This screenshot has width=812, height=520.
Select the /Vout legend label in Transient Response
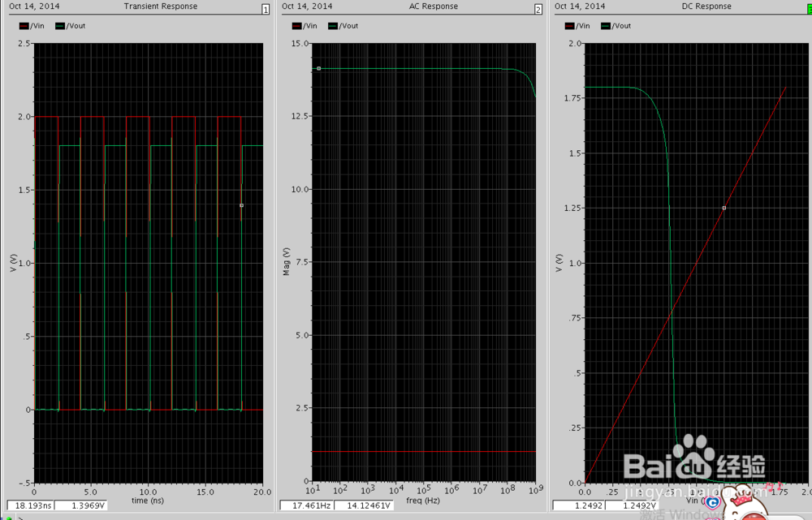pos(76,26)
